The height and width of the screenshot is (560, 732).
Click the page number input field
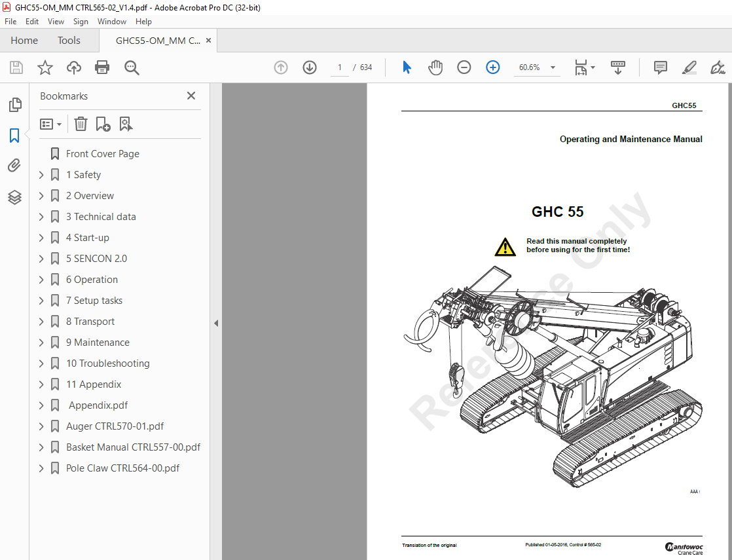click(340, 67)
